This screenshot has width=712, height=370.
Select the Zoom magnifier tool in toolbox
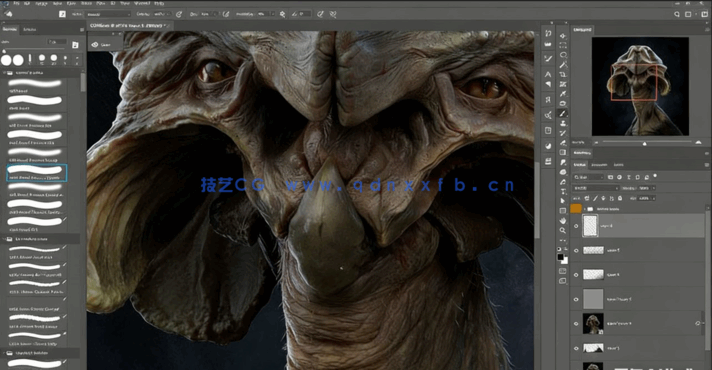click(x=563, y=231)
